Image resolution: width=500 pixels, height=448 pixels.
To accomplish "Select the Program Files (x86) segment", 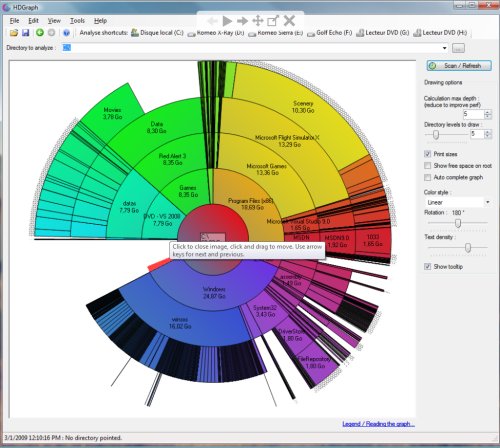I will [250, 204].
